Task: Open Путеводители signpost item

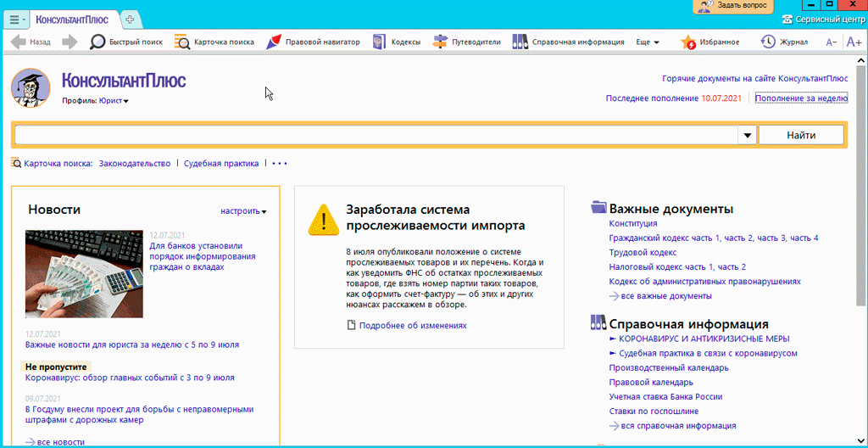Action: 467,42
